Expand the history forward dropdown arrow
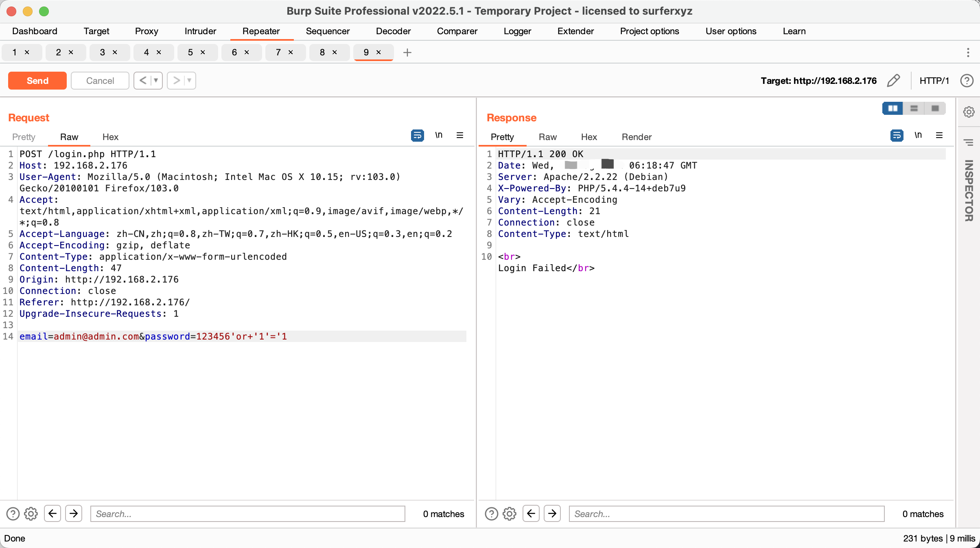980x548 pixels. pos(189,81)
